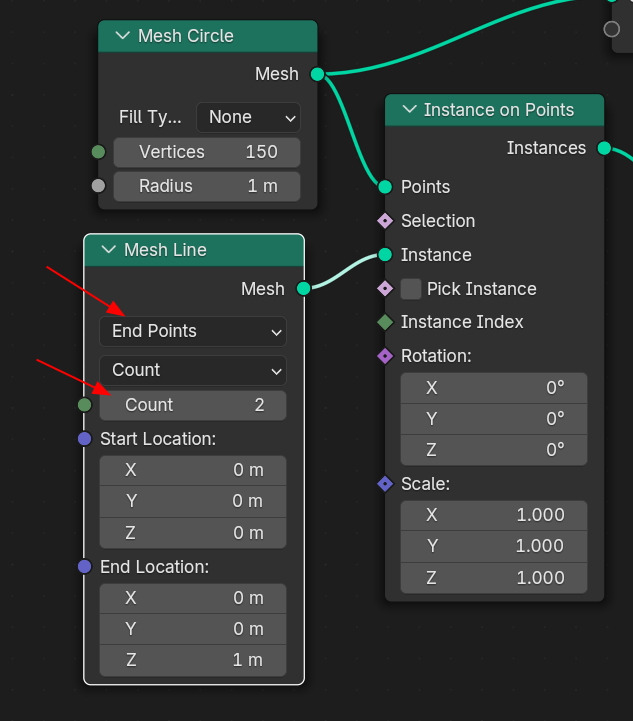Click the Selection diamond socket
Image resolution: width=633 pixels, height=721 pixels.
tap(385, 221)
